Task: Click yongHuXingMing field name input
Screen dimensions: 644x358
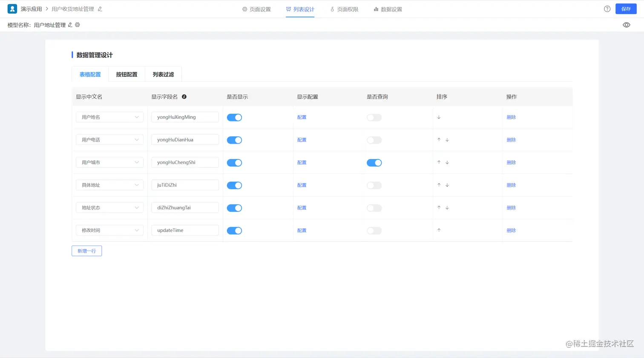Action: coord(185,117)
